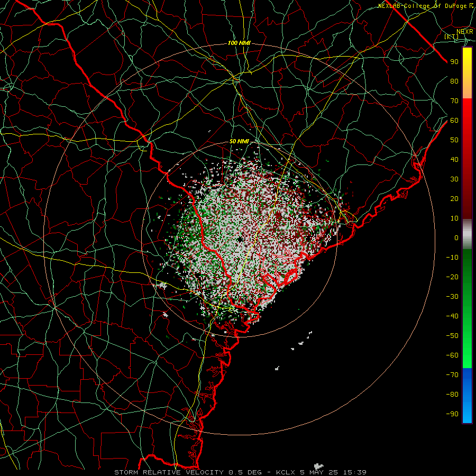Click the -70 value on the velocity scale

coord(452,375)
